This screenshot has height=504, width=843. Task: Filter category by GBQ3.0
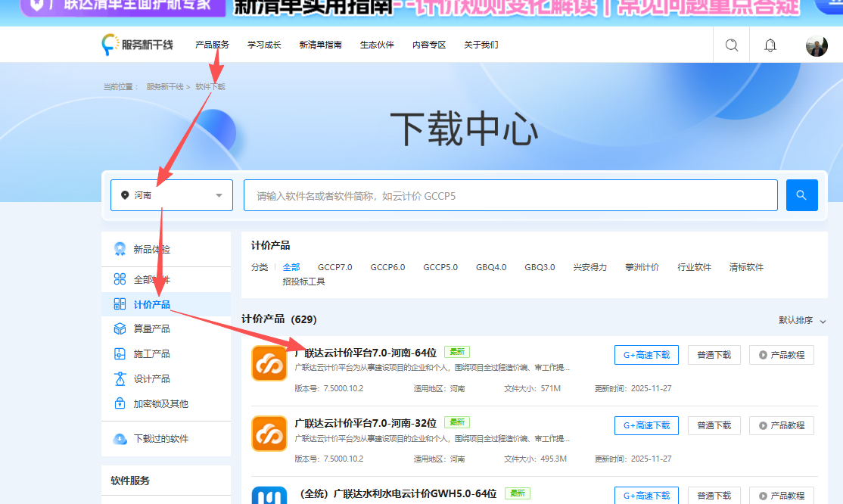point(540,267)
